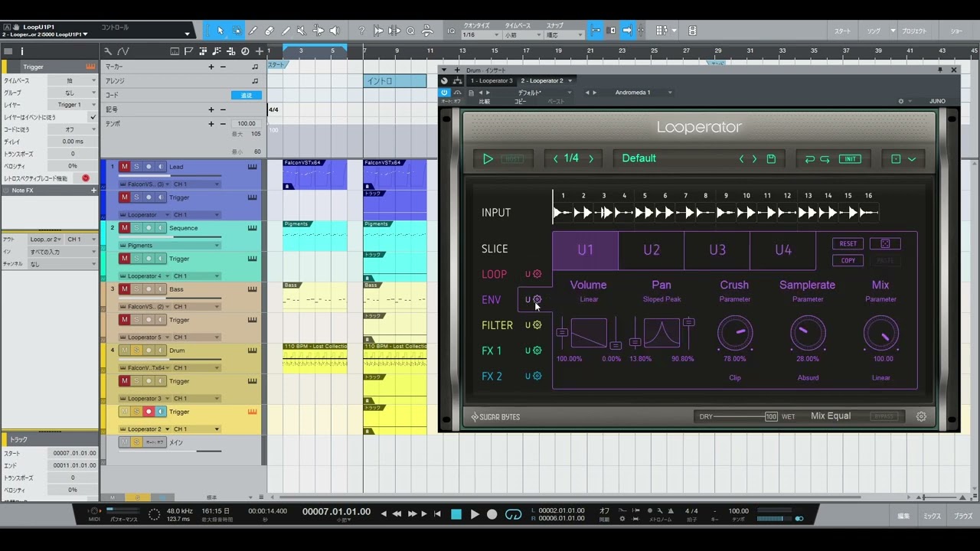Select the Listen speaker tool
Viewport: 980px width, 551px height.
335,31
